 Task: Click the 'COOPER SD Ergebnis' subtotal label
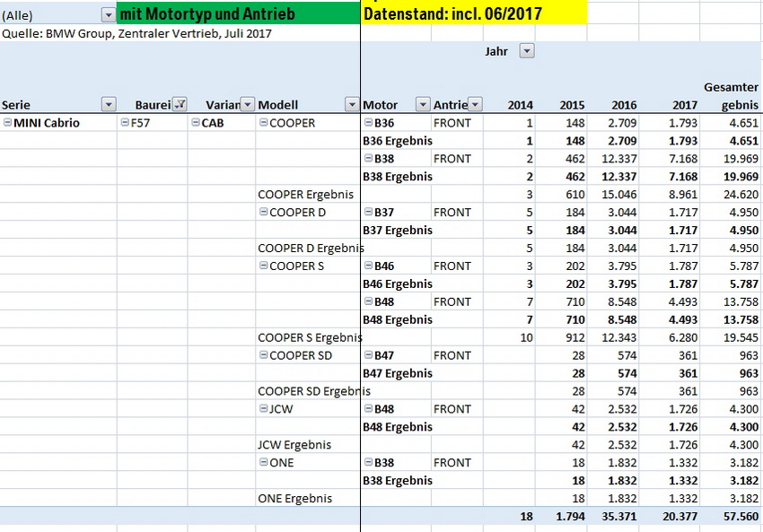[314, 391]
